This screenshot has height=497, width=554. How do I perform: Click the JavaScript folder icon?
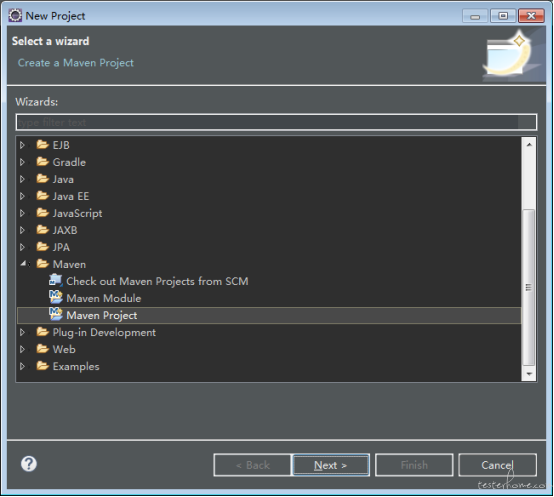coord(43,213)
